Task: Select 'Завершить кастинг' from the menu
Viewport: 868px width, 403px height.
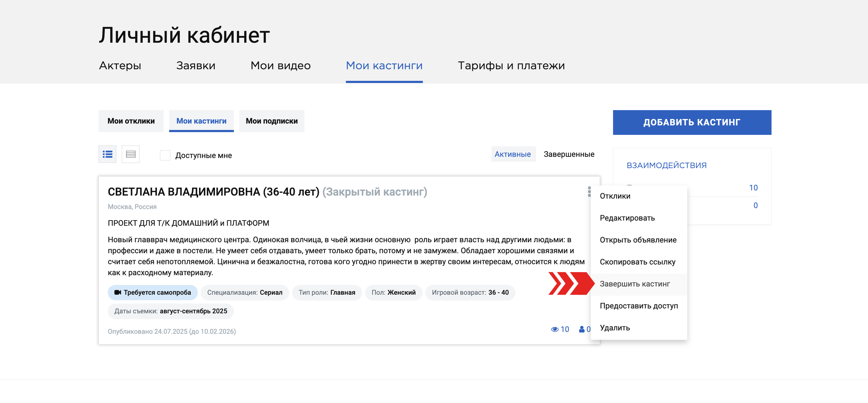Action: coord(634,284)
